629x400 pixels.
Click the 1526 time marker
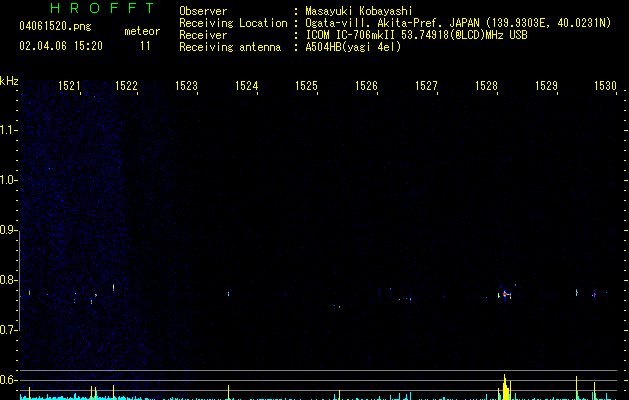(366, 86)
